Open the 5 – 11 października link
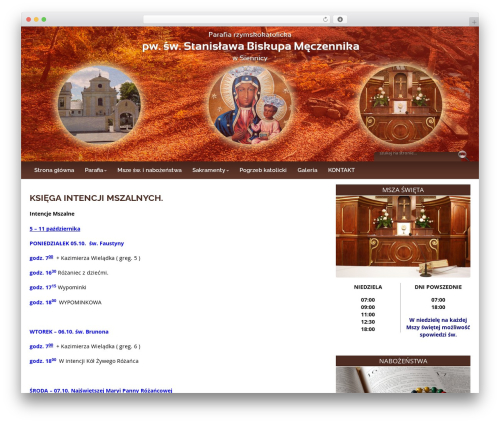This screenshot has width=500, height=423. pos(55,229)
